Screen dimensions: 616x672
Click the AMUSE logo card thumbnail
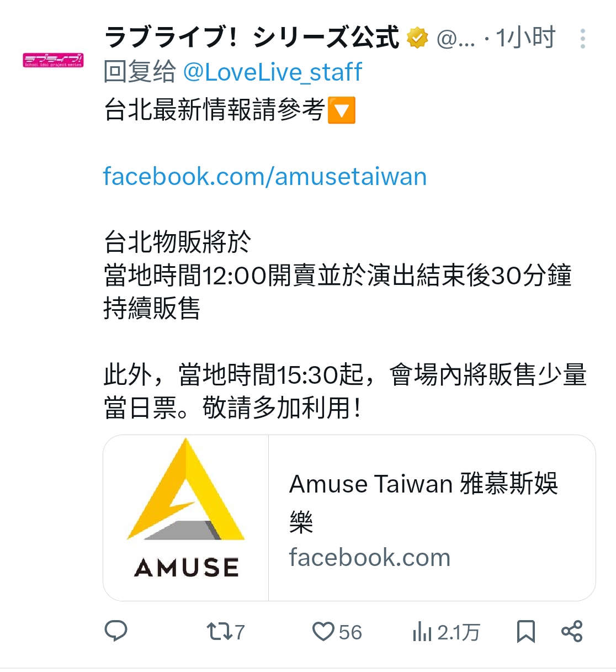pyautogui.click(x=186, y=518)
